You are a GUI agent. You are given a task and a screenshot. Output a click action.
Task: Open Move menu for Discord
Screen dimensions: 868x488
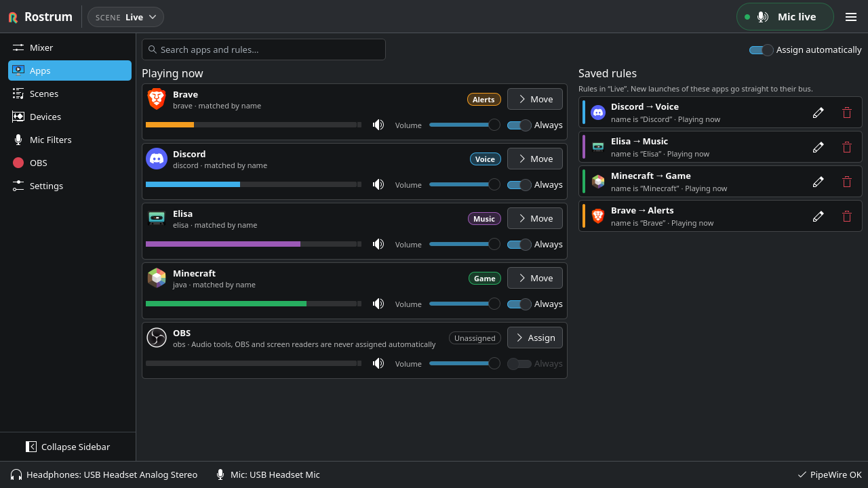[x=535, y=159]
